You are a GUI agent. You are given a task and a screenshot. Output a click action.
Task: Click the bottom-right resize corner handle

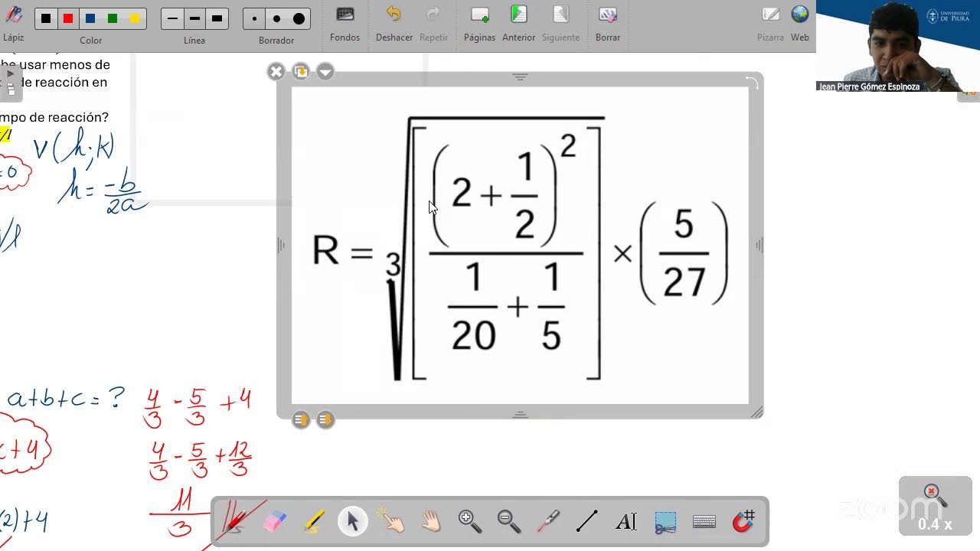[x=756, y=412]
